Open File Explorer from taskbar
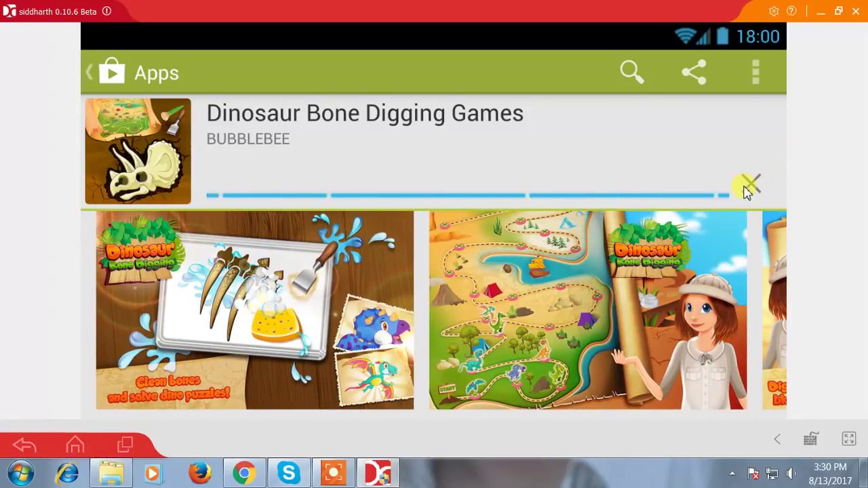868x488 pixels. click(x=111, y=473)
